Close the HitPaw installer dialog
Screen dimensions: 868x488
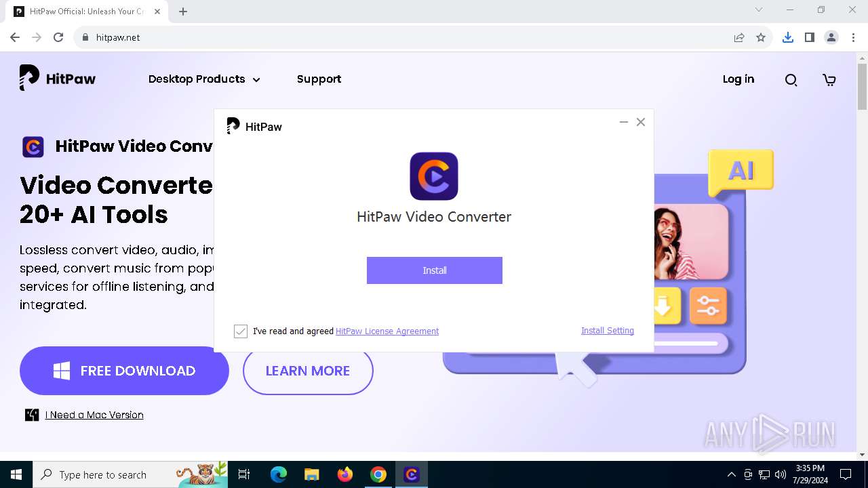coord(641,122)
